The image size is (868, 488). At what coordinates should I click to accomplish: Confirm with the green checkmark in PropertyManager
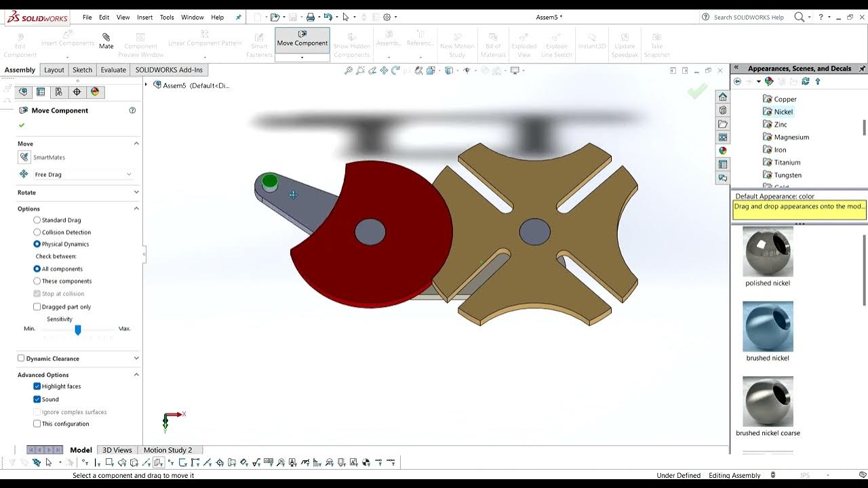click(22, 125)
